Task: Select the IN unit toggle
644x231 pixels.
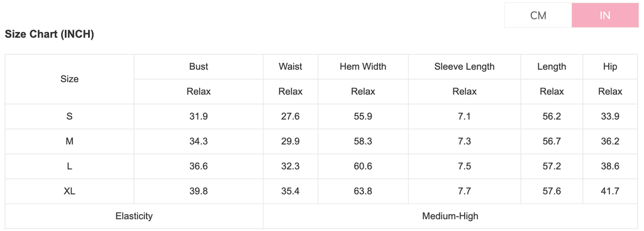Action: 605,16
